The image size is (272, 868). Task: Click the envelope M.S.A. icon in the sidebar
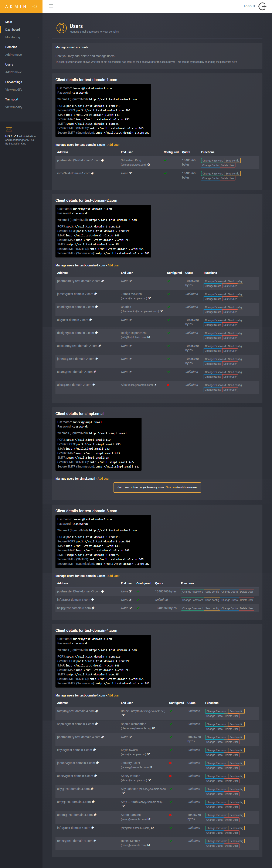click(9, 129)
